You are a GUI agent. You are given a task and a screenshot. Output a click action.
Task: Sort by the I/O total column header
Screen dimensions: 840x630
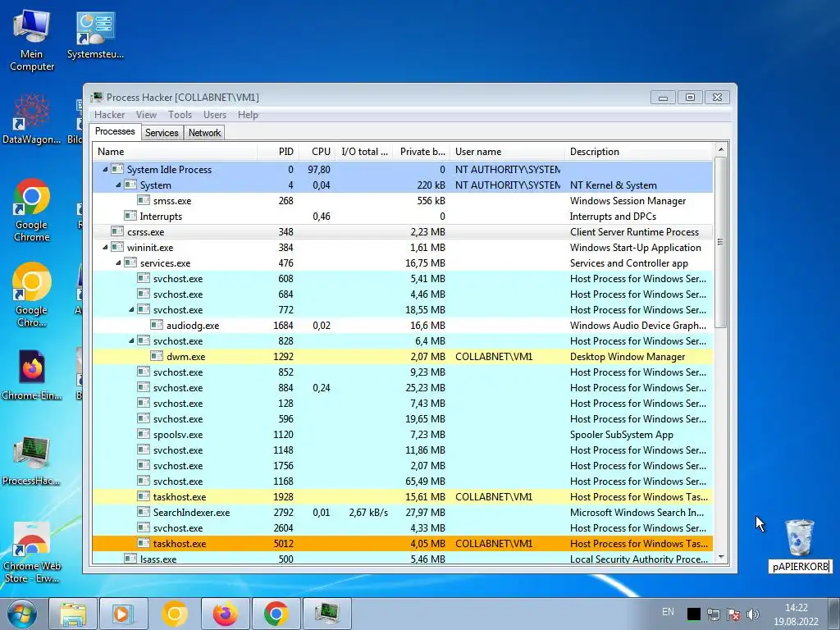coord(364,152)
